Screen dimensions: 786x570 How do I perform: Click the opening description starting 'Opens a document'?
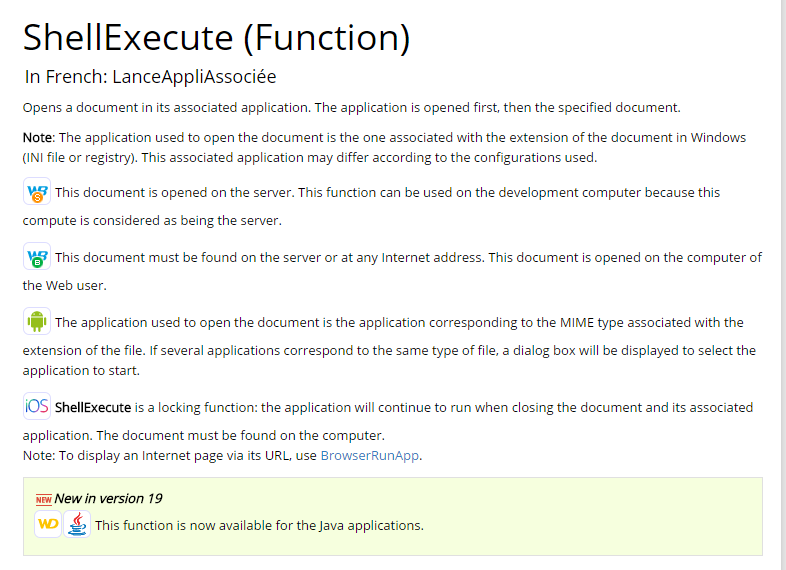point(351,107)
